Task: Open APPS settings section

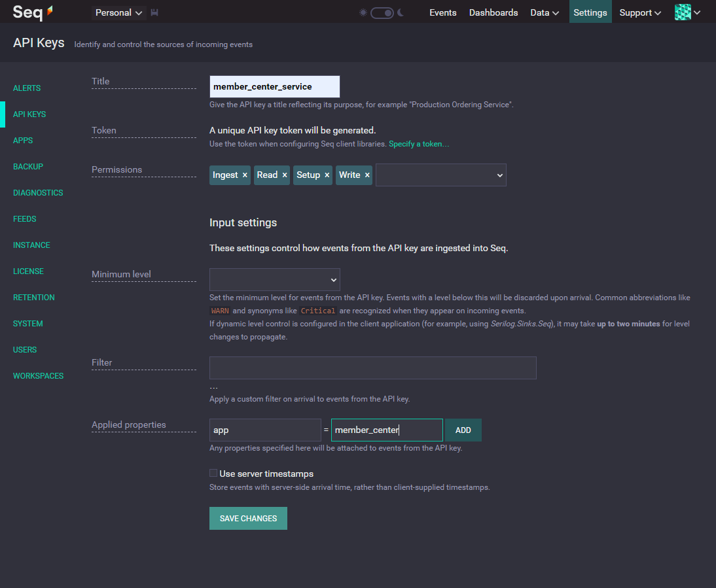Action: [23, 141]
